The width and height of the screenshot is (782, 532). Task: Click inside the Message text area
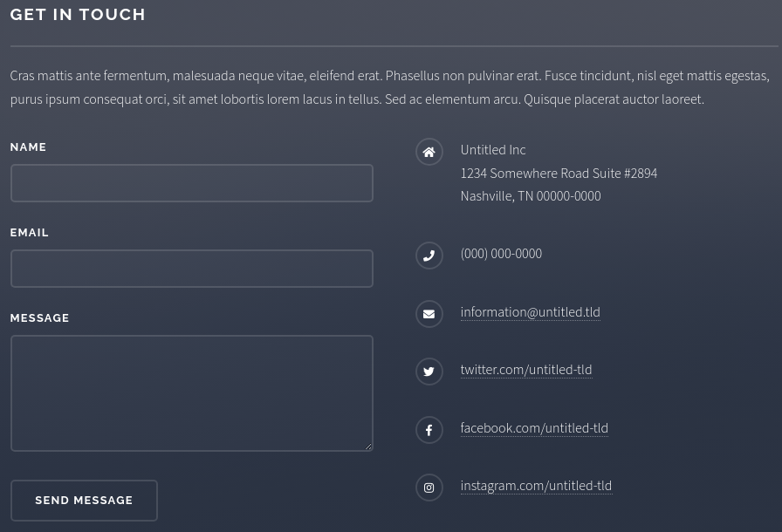[x=192, y=393]
